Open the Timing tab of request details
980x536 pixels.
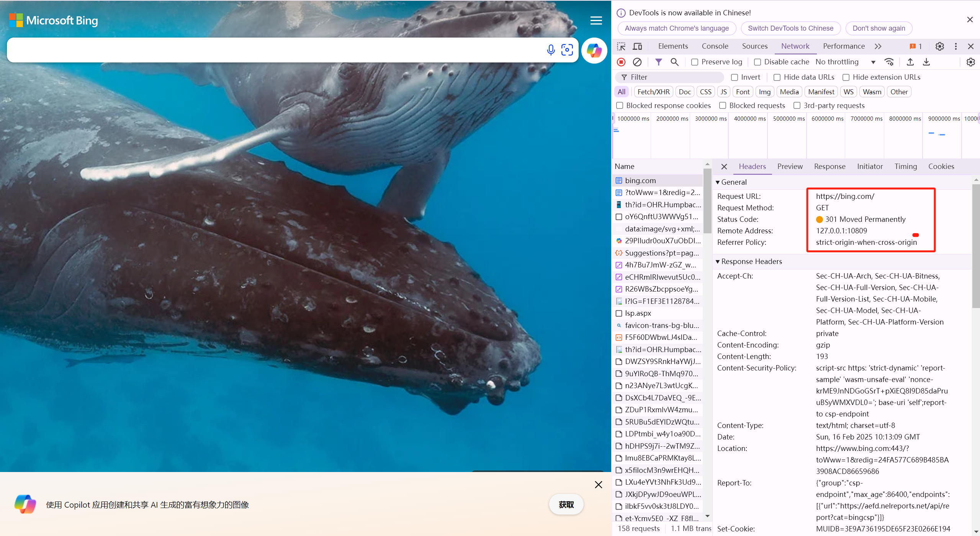tap(905, 167)
